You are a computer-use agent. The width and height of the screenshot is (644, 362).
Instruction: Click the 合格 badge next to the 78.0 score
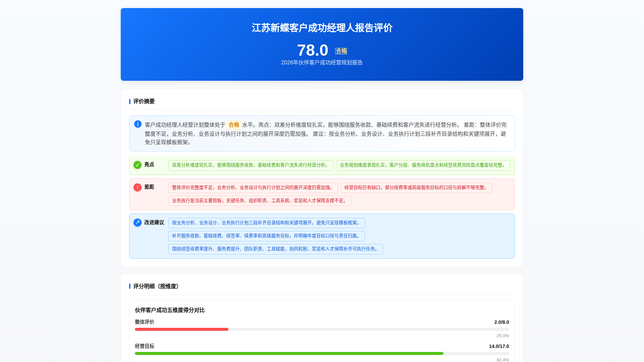click(x=341, y=51)
